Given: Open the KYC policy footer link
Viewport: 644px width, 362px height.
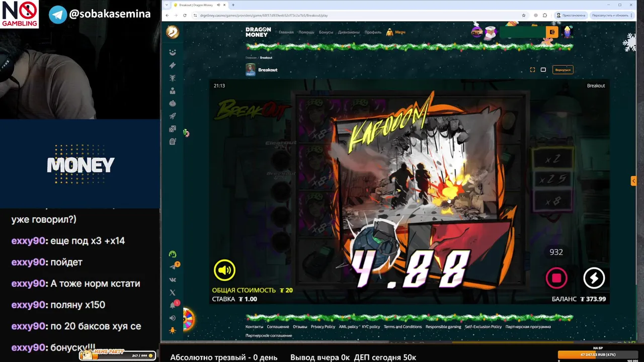Looking at the screenshot, I should (x=371, y=327).
